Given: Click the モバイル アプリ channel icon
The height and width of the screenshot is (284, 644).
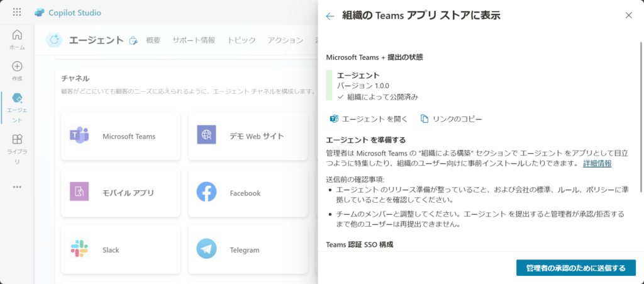Looking at the screenshot, I should pyautogui.click(x=79, y=191).
